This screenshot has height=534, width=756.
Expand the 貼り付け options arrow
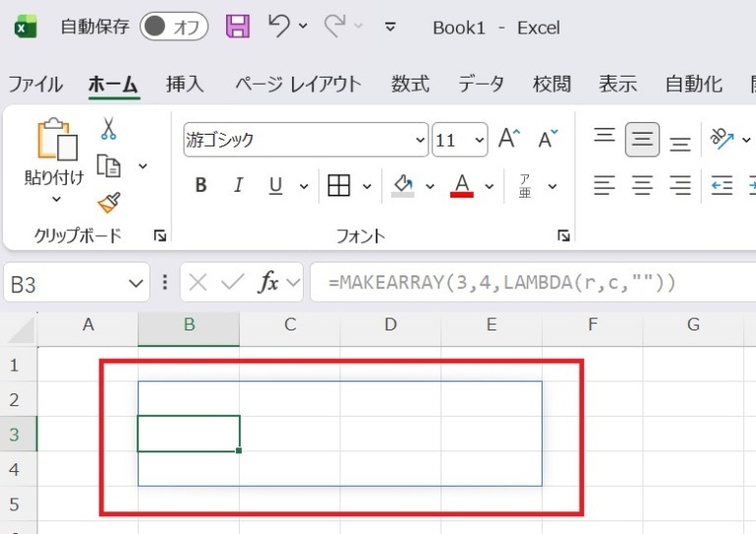56,199
